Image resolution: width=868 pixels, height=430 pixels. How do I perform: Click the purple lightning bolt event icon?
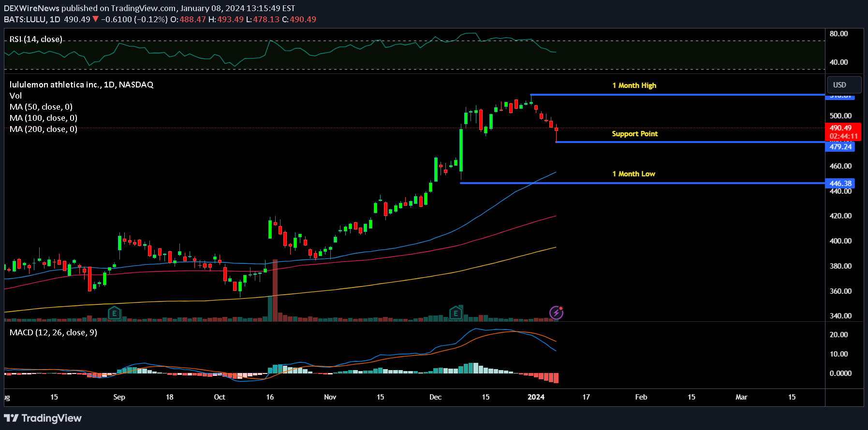click(x=556, y=313)
